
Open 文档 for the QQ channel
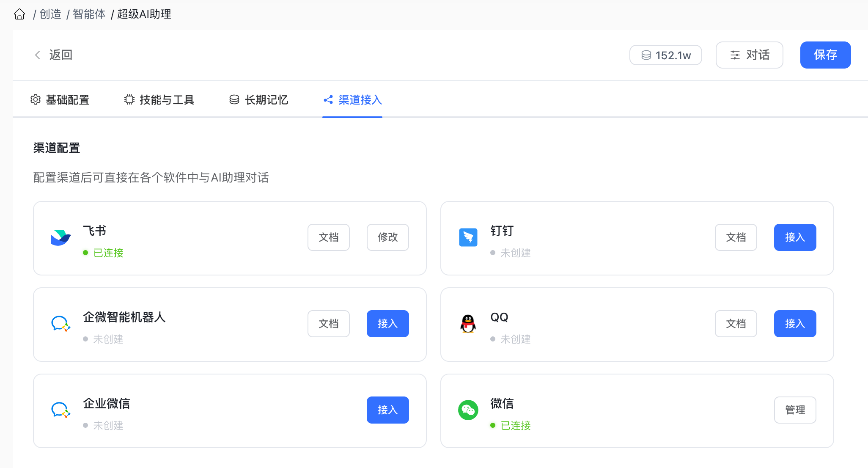(736, 324)
